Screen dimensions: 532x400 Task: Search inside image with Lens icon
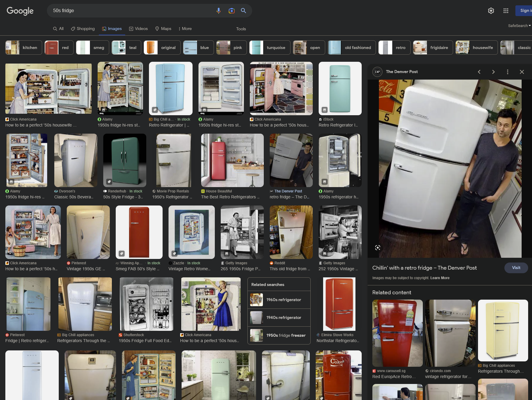click(378, 248)
